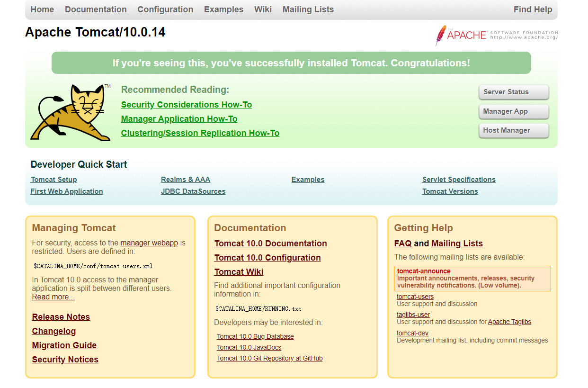Follow the First Web Application link
The height and width of the screenshot is (388, 588).
[x=67, y=191]
